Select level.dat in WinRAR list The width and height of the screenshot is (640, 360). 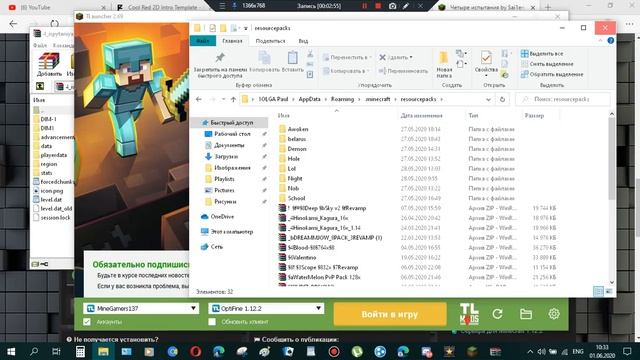point(51,200)
